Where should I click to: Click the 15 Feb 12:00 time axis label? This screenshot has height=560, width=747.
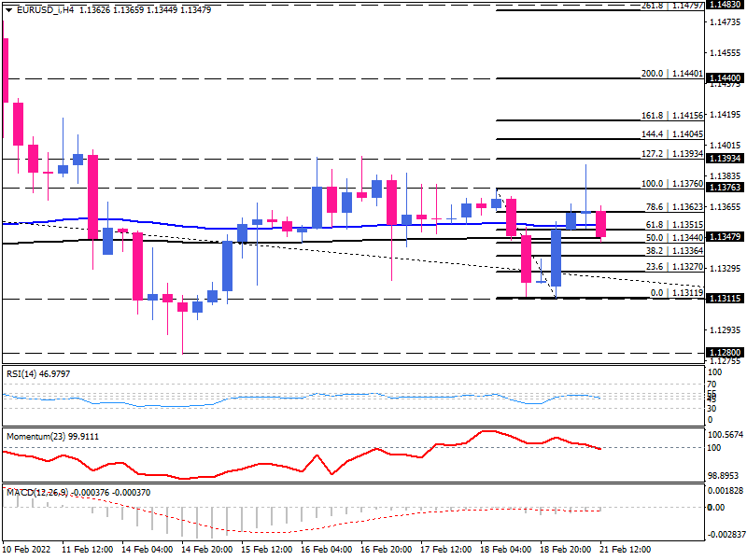click(266, 549)
